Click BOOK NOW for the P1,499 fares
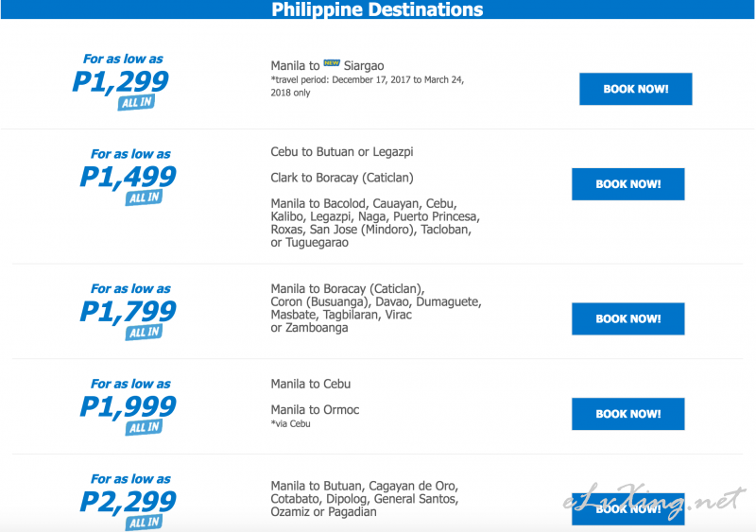 click(x=627, y=183)
